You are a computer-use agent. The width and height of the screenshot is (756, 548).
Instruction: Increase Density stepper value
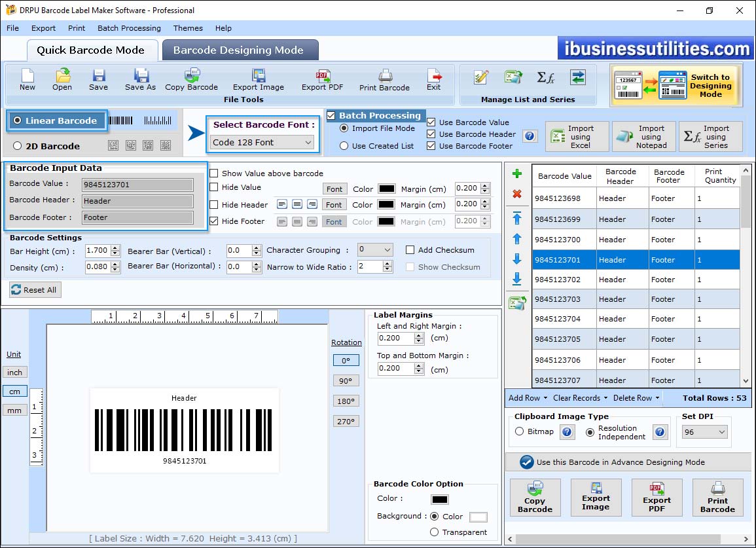click(x=115, y=265)
